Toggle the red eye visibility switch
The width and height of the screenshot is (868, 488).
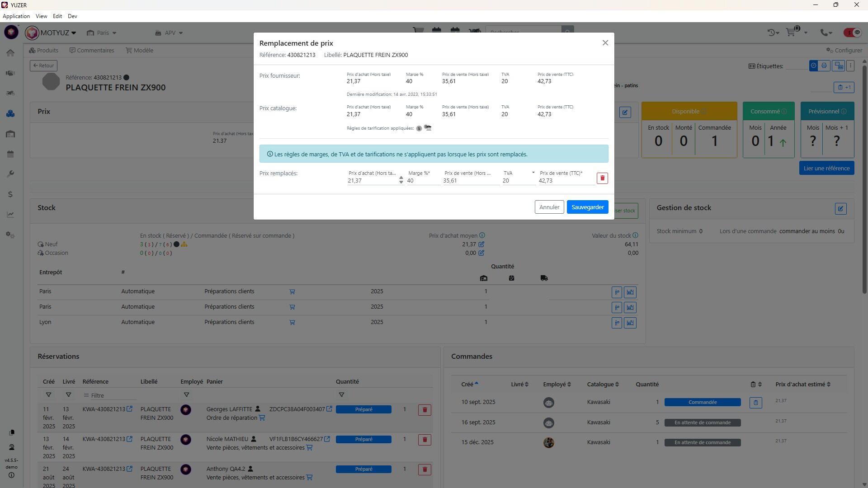852,33
